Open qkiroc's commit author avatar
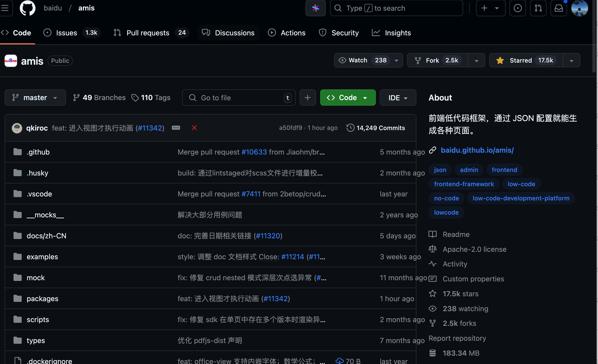Image resolution: width=598 pixels, height=364 pixels. tap(17, 128)
